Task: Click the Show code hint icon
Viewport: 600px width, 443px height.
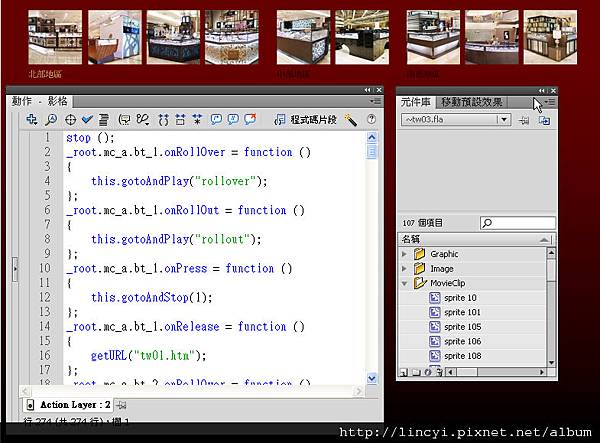Action: click(124, 120)
